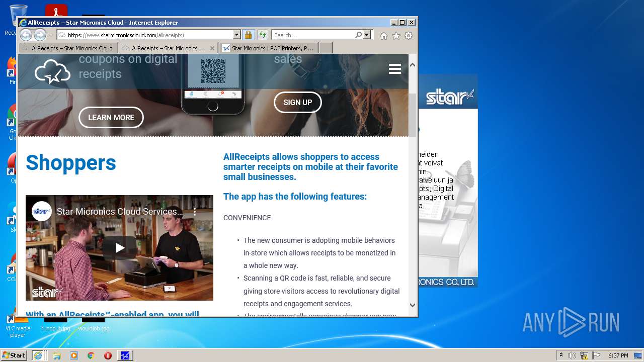644x362 pixels.
Task: Play the Star Micronics Cloud Services video
Action: coord(120,248)
